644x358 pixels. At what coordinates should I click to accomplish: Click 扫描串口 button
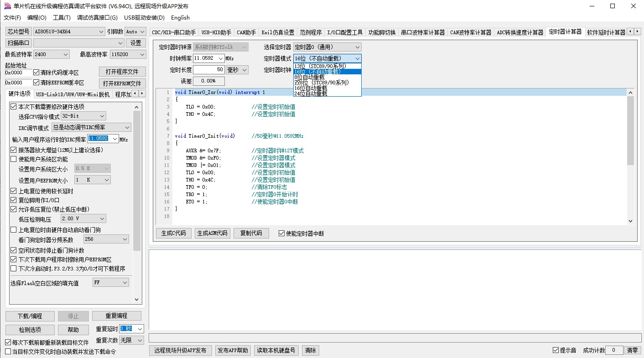pos(18,43)
